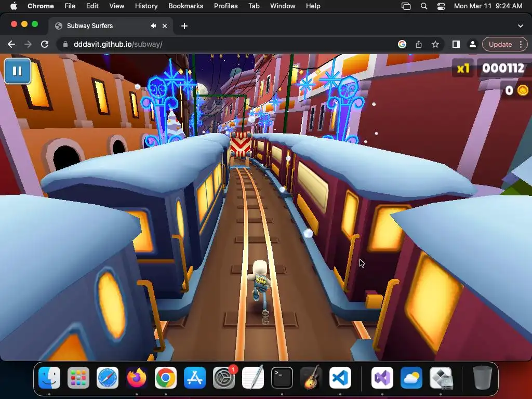Go back to previous page

point(11,44)
